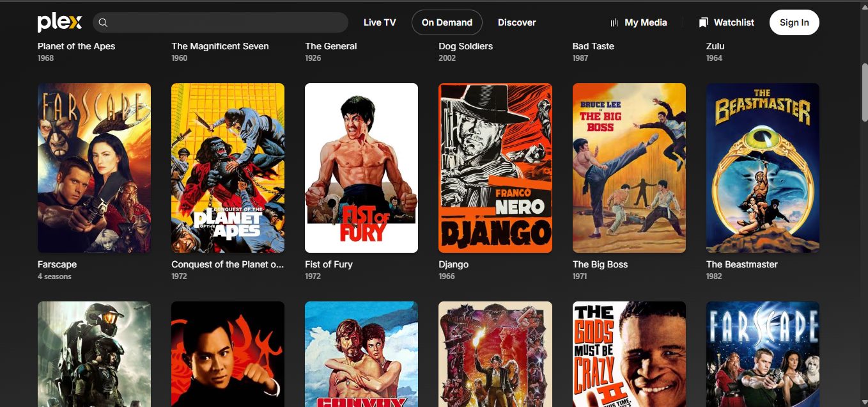Open the blue Farscape poster in bottom row

coord(763,354)
